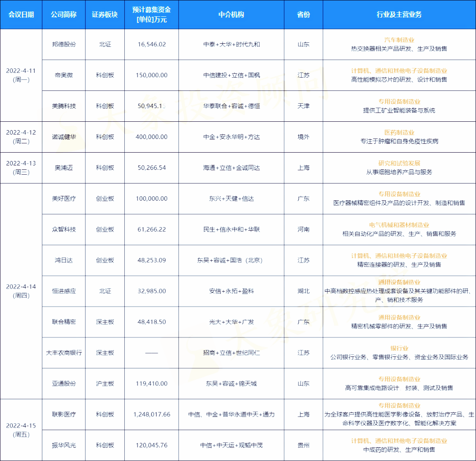Click the 2022-4-13 (周三) date cell

click(x=21, y=168)
